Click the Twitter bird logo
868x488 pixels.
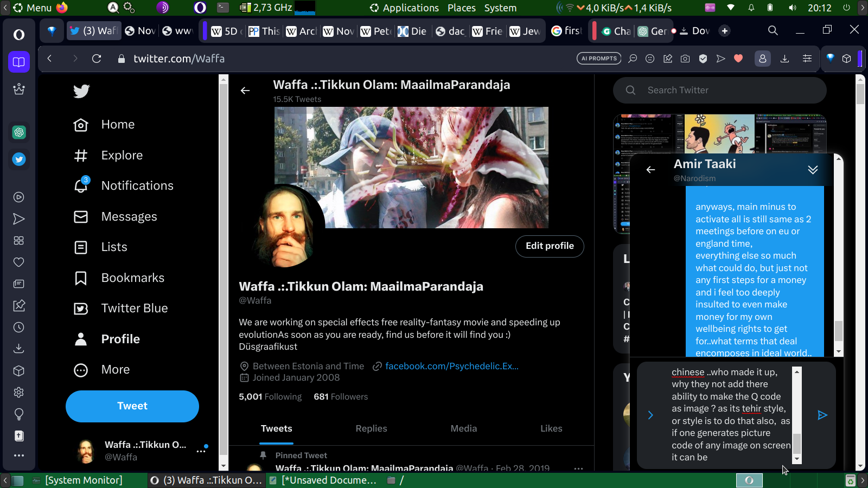[x=81, y=91]
